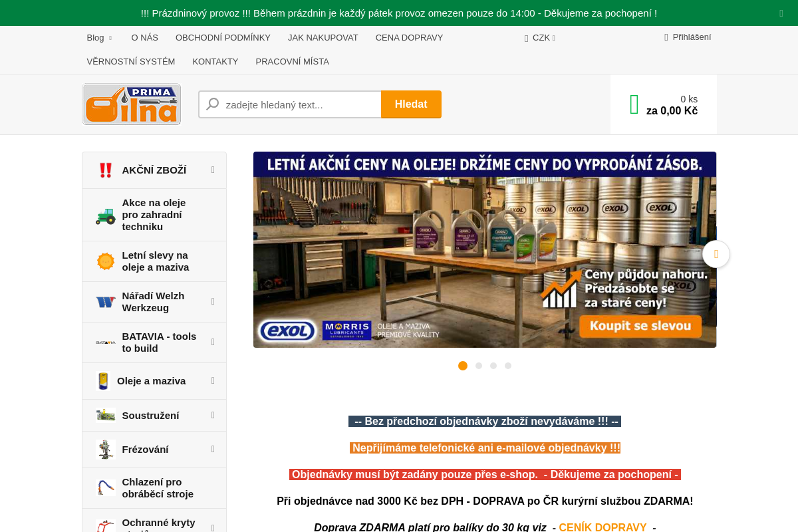The image size is (798, 532).
Task: Select the fourth carousel slide dot
Action: [x=508, y=366]
